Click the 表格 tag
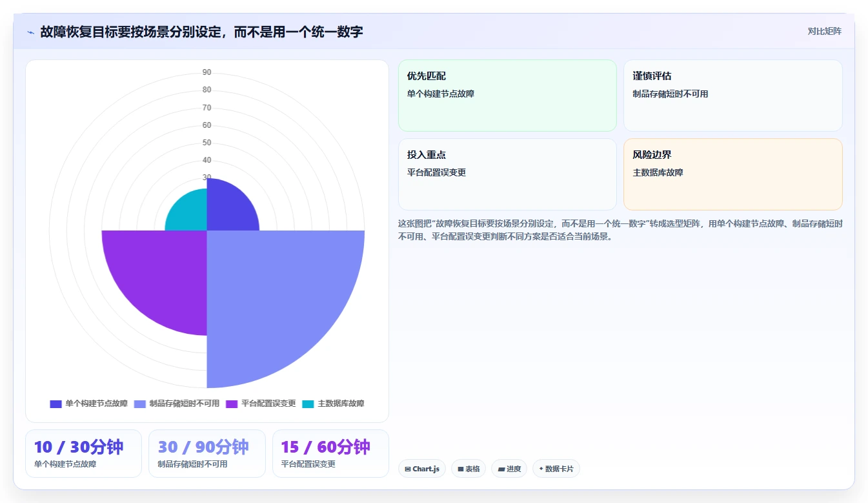Screen dimensions: 868x503 click(x=469, y=469)
